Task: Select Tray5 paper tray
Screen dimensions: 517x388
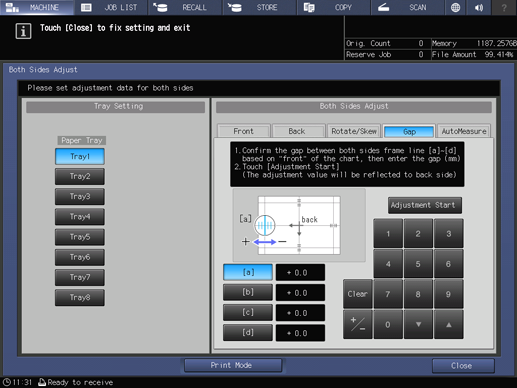Action: (80, 237)
